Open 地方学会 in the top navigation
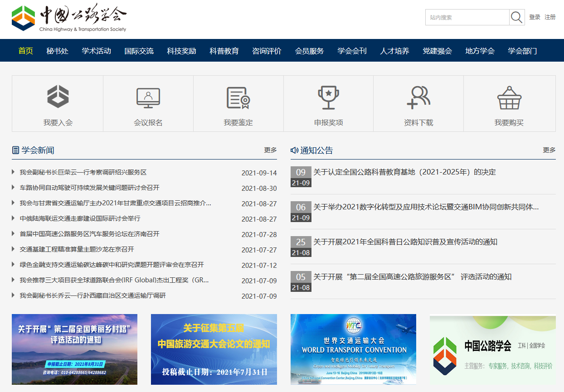This screenshot has height=392, width=564. pyautogui.click(x=480, y=51)
